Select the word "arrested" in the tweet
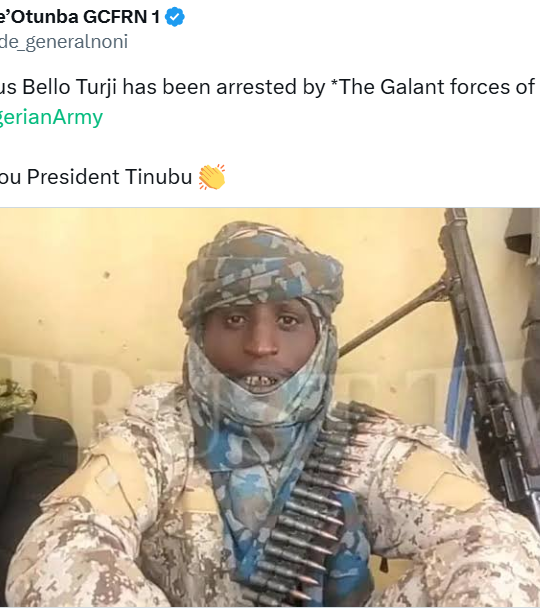This screenshot has width=540, height=611. point(256,87)
